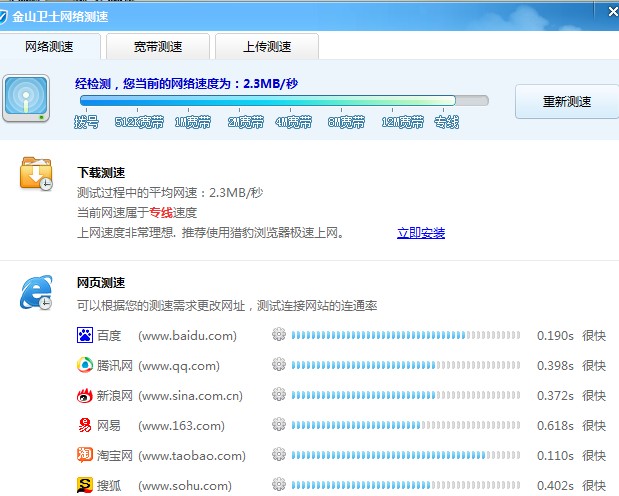
Task: Click the Sohu fox icon
Action: click(x=85, y=485)
